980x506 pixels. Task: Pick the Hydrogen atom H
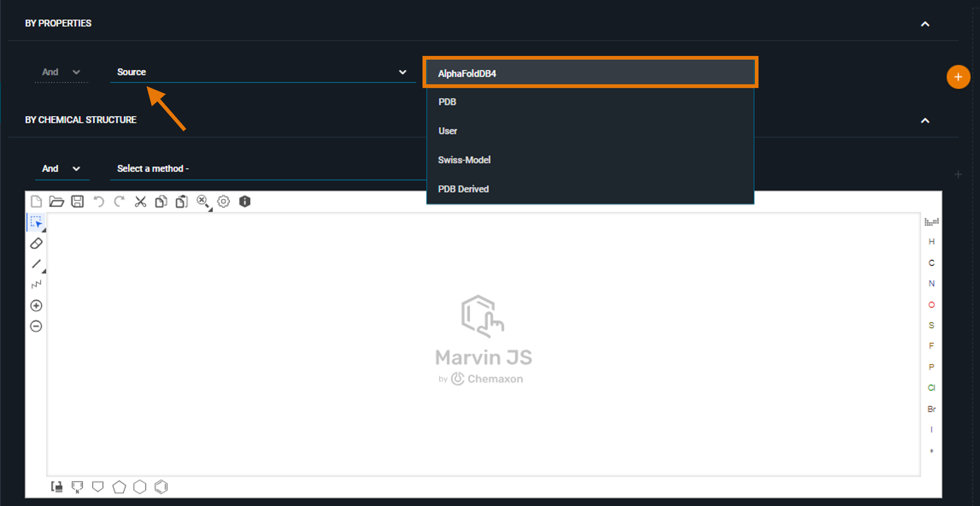click(931, 242)
